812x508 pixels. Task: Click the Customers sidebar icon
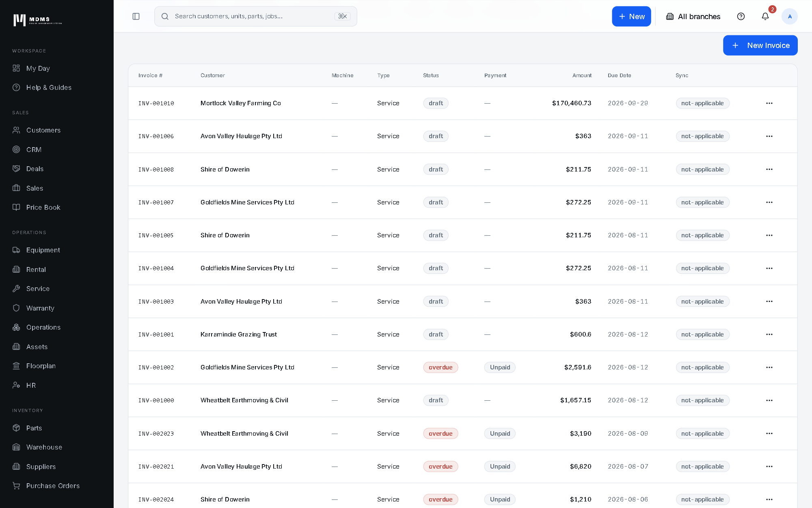point(16,130)
